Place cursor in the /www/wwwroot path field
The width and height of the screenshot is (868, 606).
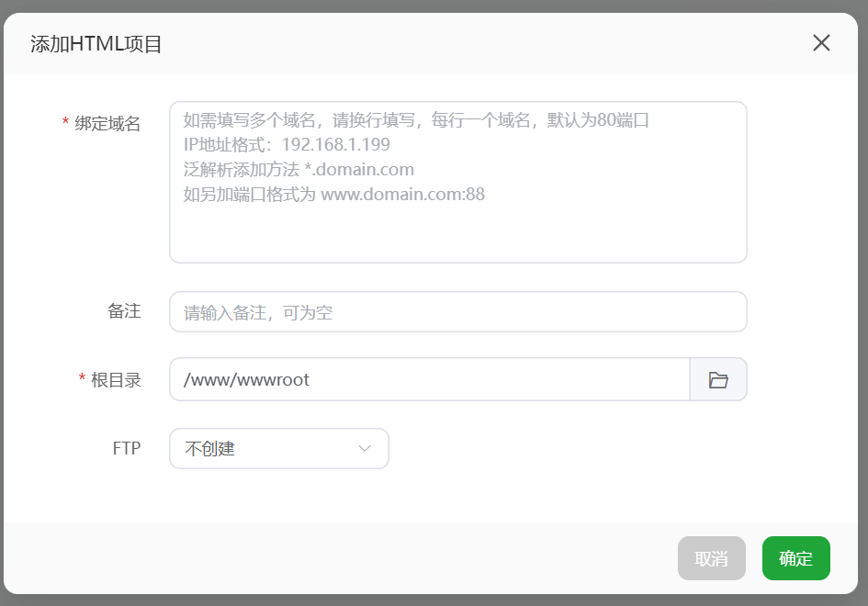pyautogui.click(x=429, y=380)
